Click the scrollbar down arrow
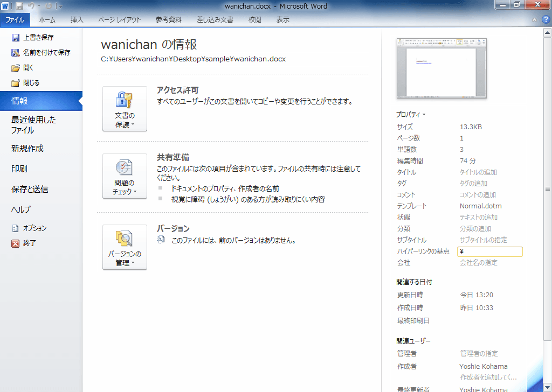552x392 pixels. click(x=547, y=388)
